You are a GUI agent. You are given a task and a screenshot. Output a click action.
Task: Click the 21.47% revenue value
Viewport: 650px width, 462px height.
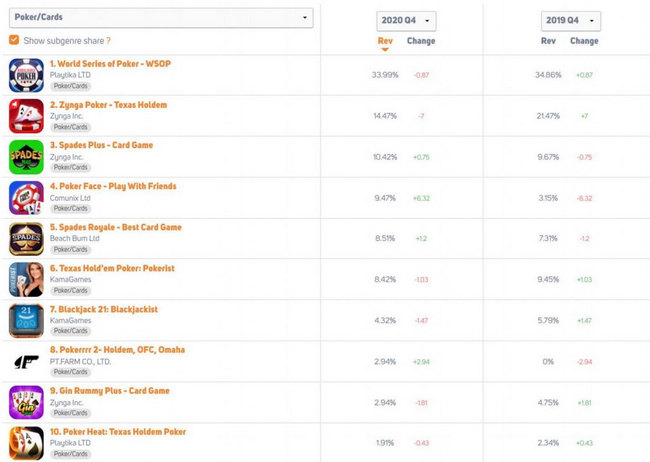[x=548, y=116]
